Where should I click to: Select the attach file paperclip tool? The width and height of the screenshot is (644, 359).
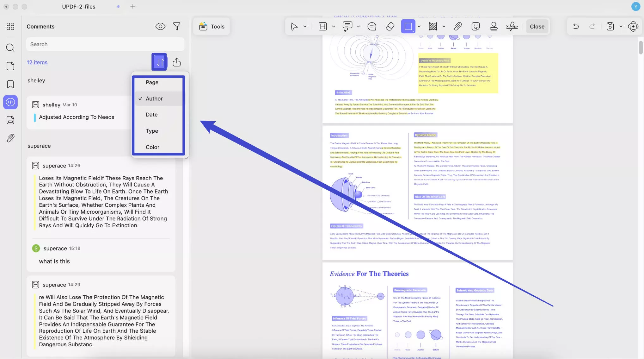[x=458, y=27]
